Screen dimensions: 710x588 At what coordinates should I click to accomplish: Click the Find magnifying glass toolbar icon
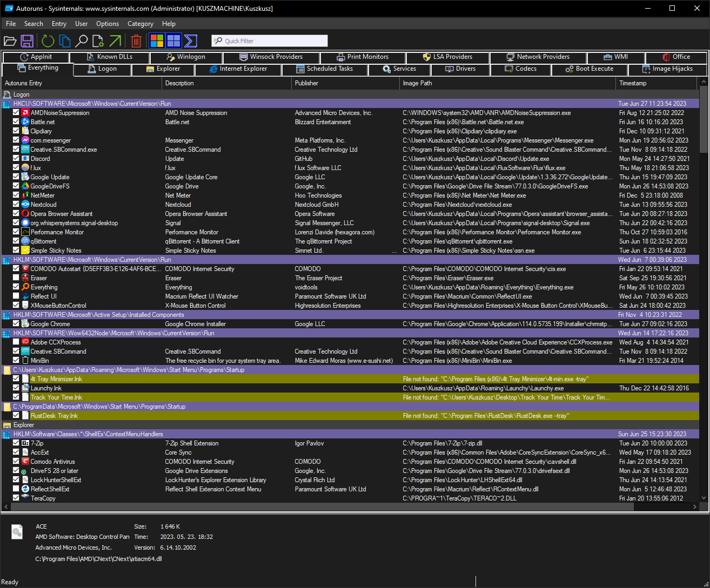click(81, 41)
